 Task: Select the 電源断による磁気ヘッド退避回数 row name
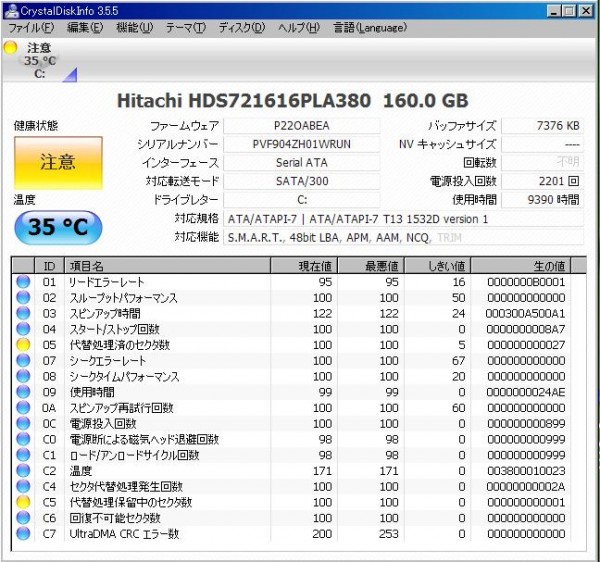click(x=144, y=439)
